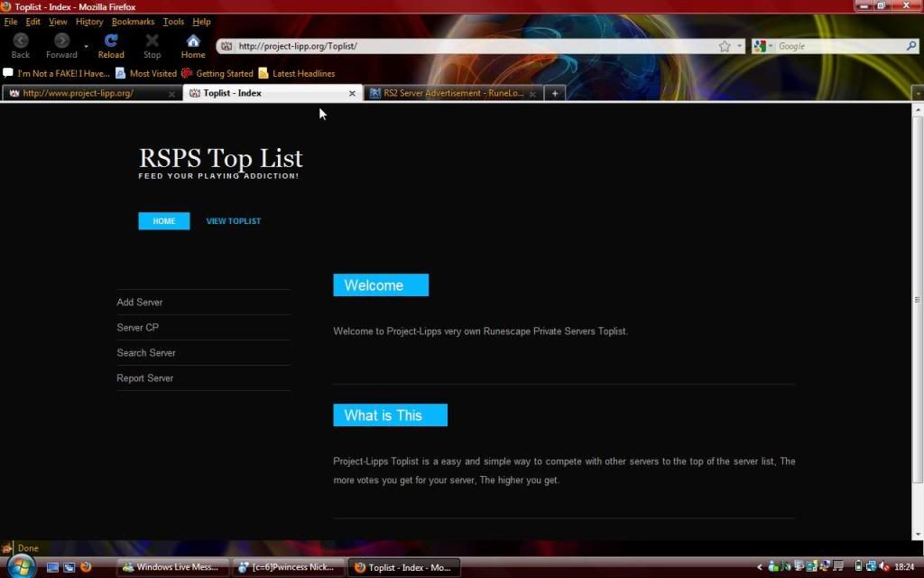
Task: Click the Done status bar text
Action: point(28,548)
